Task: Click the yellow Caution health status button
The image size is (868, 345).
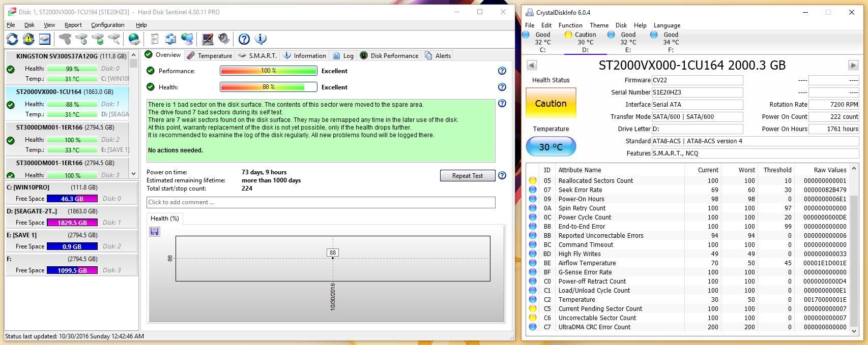Action: [551, 103]
